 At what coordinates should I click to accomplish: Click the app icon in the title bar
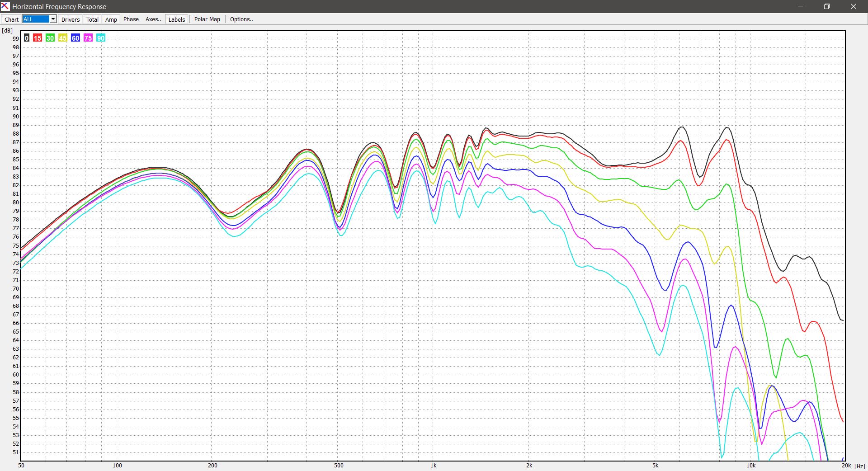pos(5,6)
